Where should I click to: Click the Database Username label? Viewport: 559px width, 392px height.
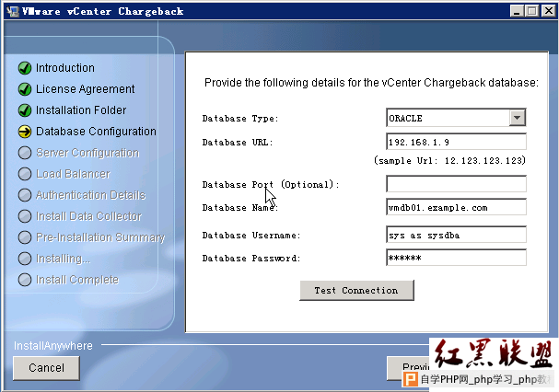[251, 236]
